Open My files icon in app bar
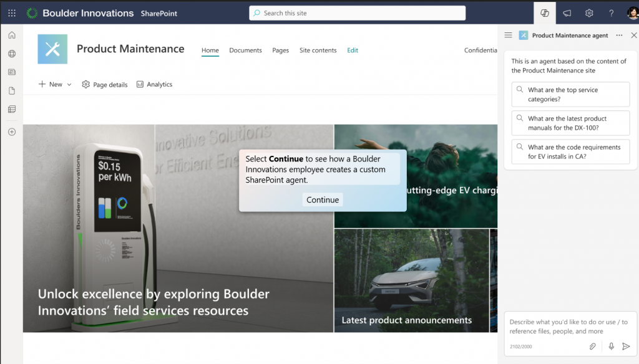The width and height of the screenshot is (639, 364). (x=12, y=90)
